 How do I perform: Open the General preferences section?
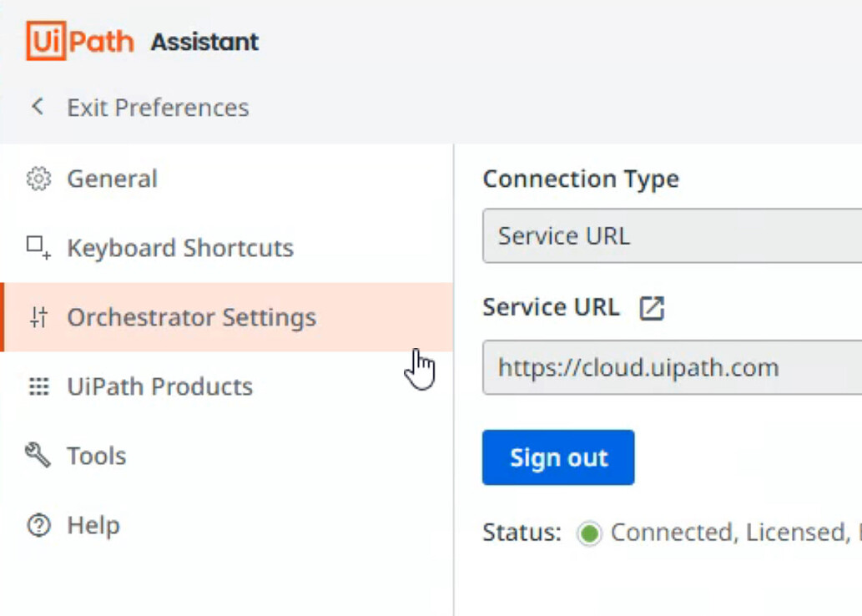pos(112,178)
